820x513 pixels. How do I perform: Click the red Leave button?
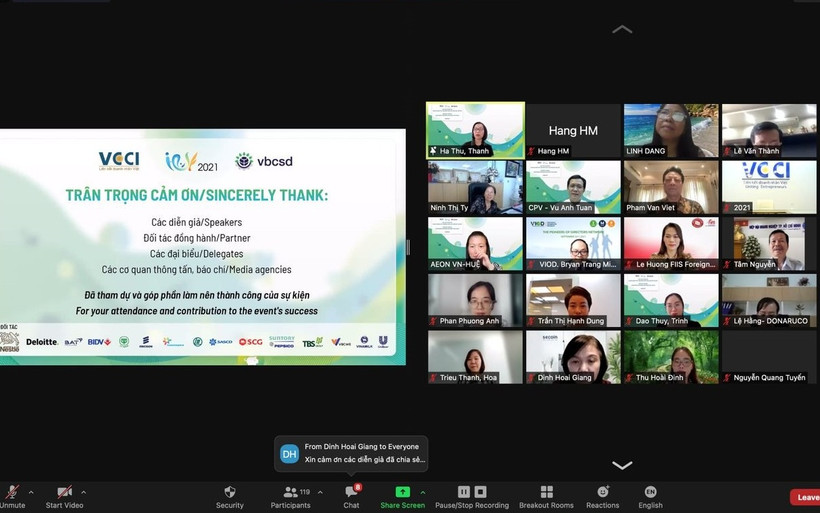pyautogui.click(x=805, y=497)
